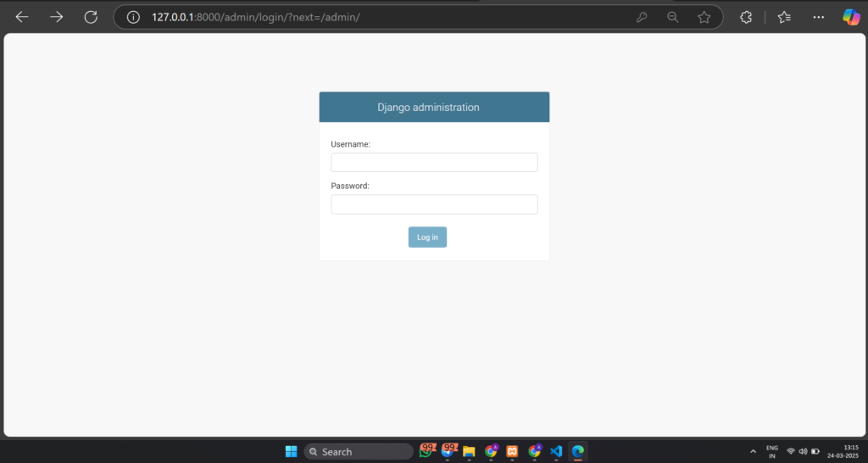This screenshot has height=463, width=868.
Task: Check battery status in tray
Action: (x=815, y=451)
